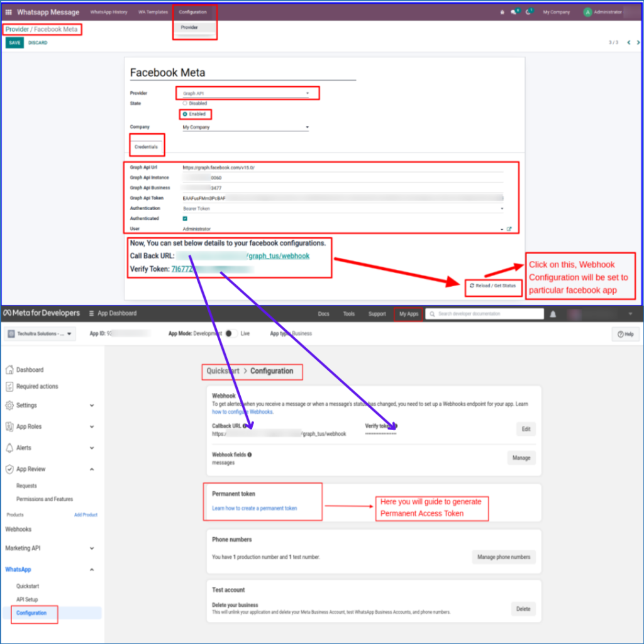This screenshot has width=644, height=644.
Task: Go to next record with pager arrow
Action: click(638, 42)
